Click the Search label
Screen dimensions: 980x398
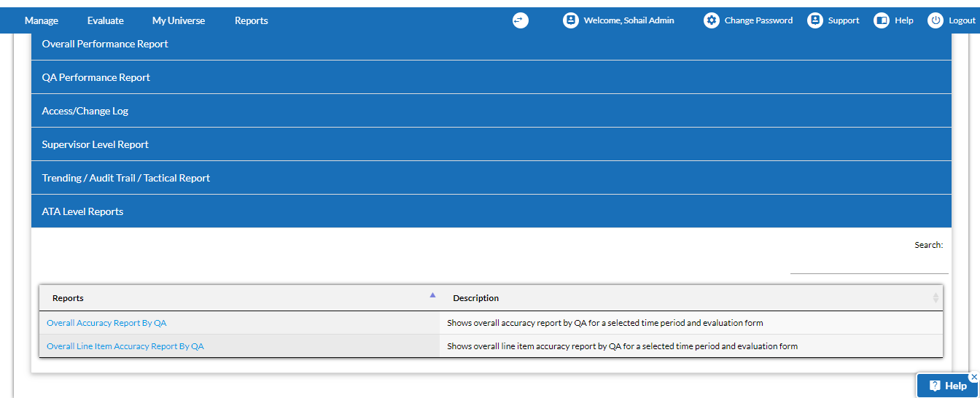[x=929, y=245]
